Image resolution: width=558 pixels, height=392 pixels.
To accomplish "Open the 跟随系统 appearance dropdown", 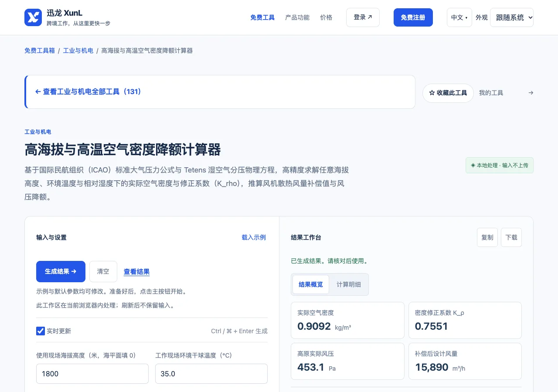I will click(x=512, y=17).
